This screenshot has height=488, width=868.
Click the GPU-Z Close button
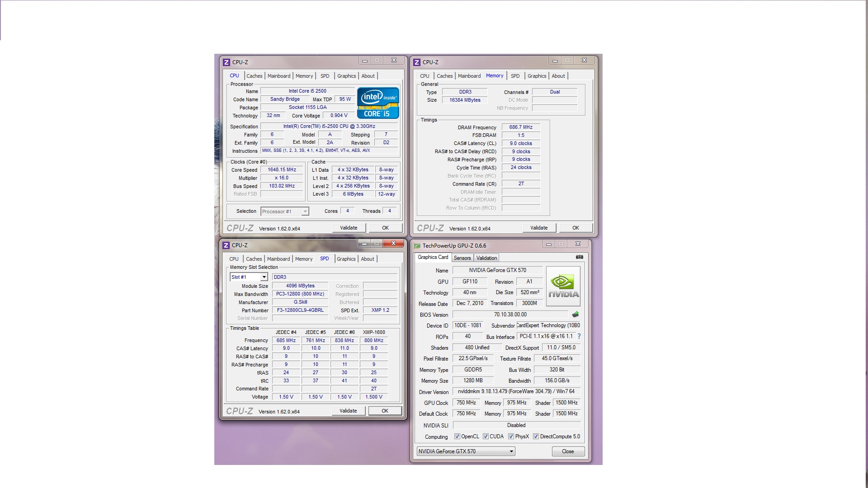568,451
